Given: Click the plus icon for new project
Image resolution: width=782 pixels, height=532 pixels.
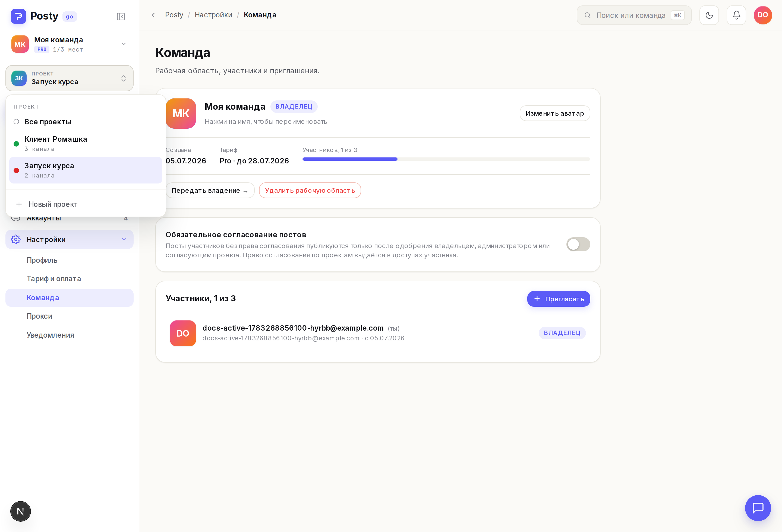Looking at the screenshot, I should point(19,204).
